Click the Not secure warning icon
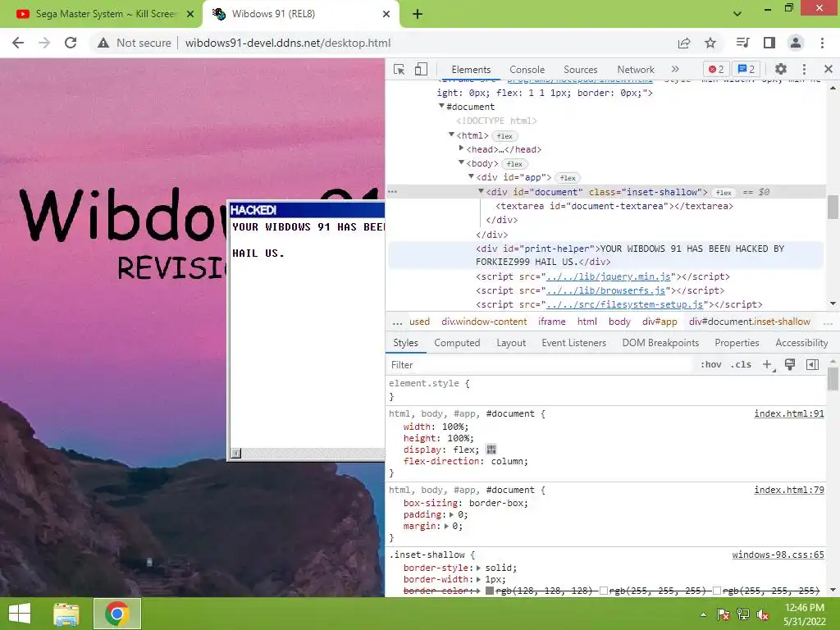This screenshot has height=630, width=840. (103, 43)
